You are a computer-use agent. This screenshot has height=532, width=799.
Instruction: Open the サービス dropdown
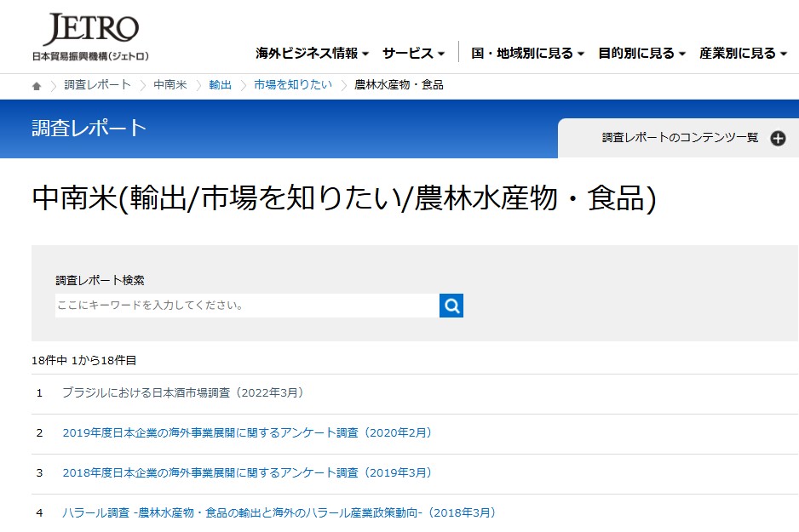[x=411, y=51]
